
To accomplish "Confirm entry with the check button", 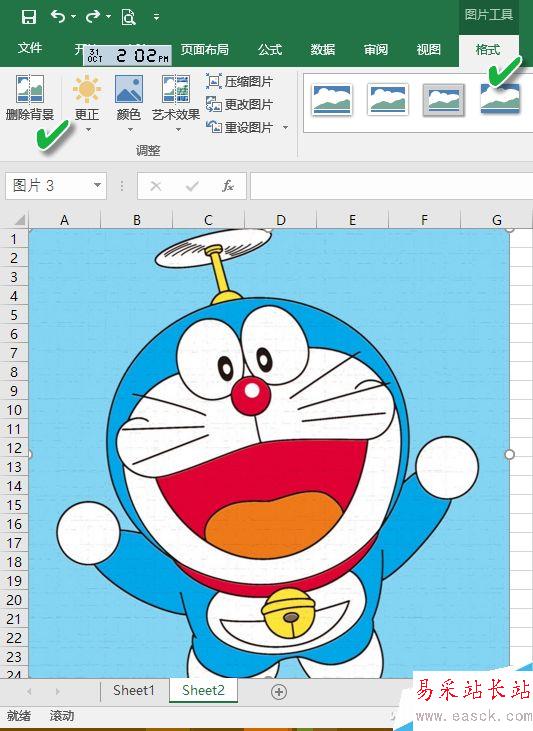I will (192, 186).
